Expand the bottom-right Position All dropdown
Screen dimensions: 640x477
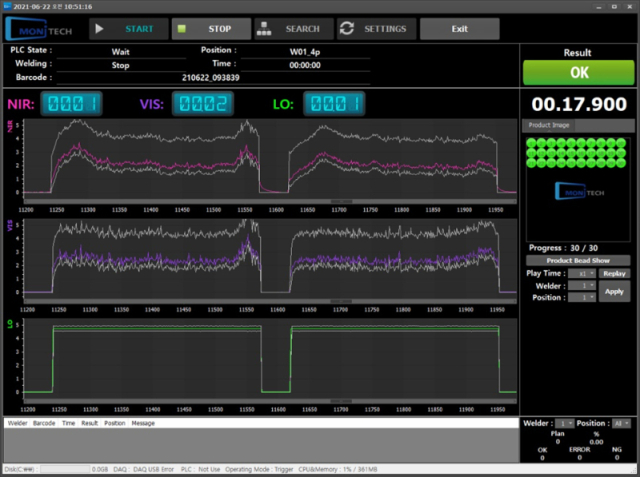(x=620, y=424)
